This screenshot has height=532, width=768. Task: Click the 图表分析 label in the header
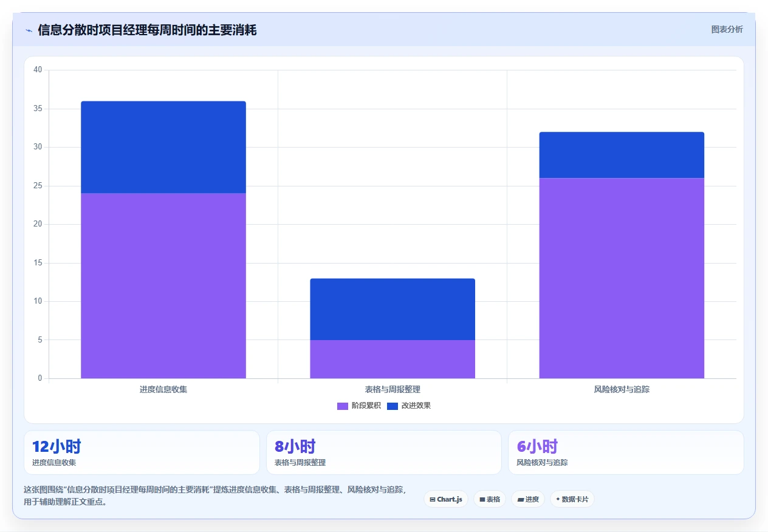[x=727, y=29]
